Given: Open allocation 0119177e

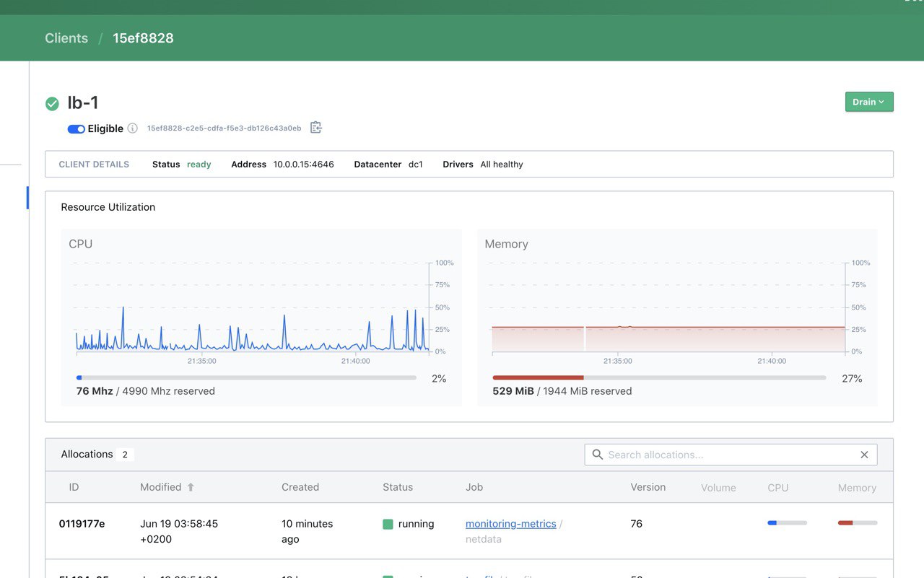Looking at the screenshot, I should click(x=82, y=524).
